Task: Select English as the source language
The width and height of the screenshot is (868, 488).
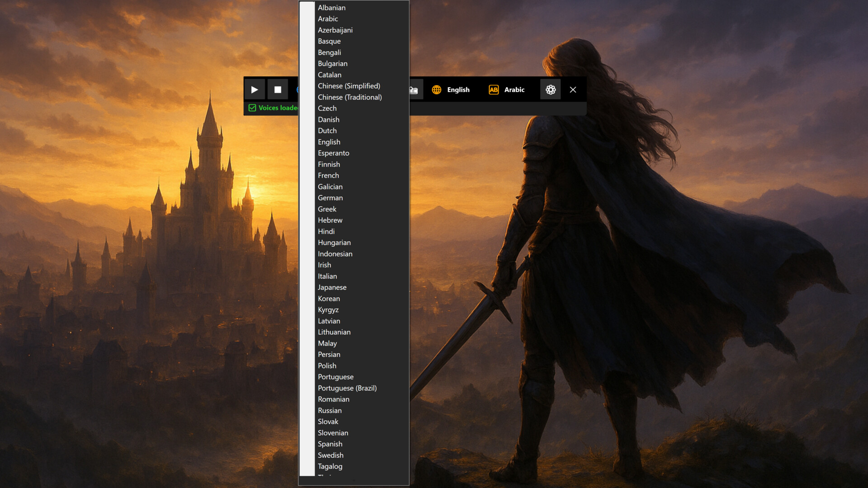Action: [x=458, y=89]
